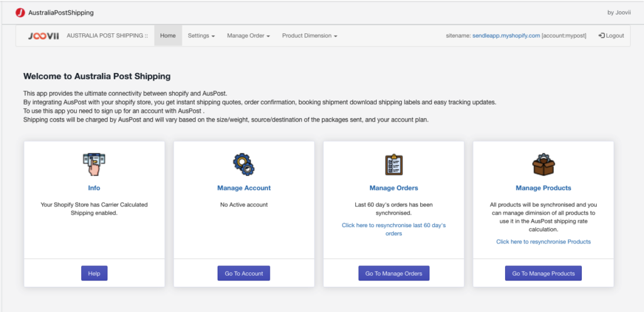Screen dimensions: 644x312
Task: Click the Manage Account gears icon
Action: click(x=243, y=164)
